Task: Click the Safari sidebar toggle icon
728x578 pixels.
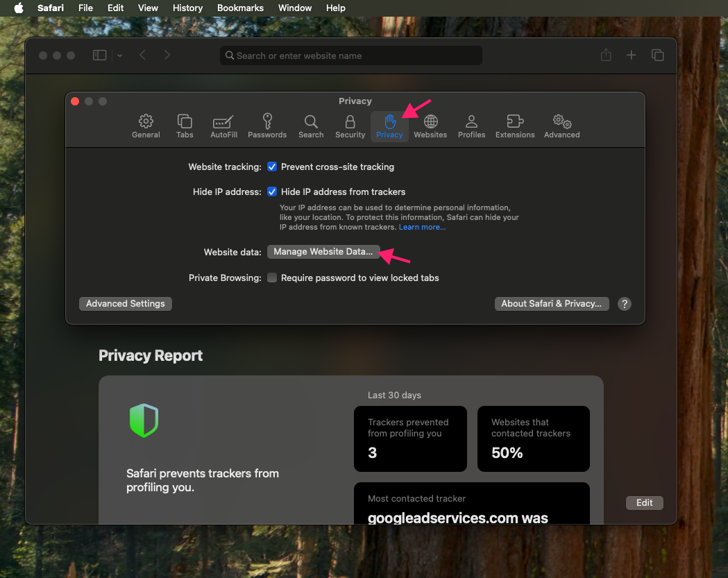Action: (99, 56)
